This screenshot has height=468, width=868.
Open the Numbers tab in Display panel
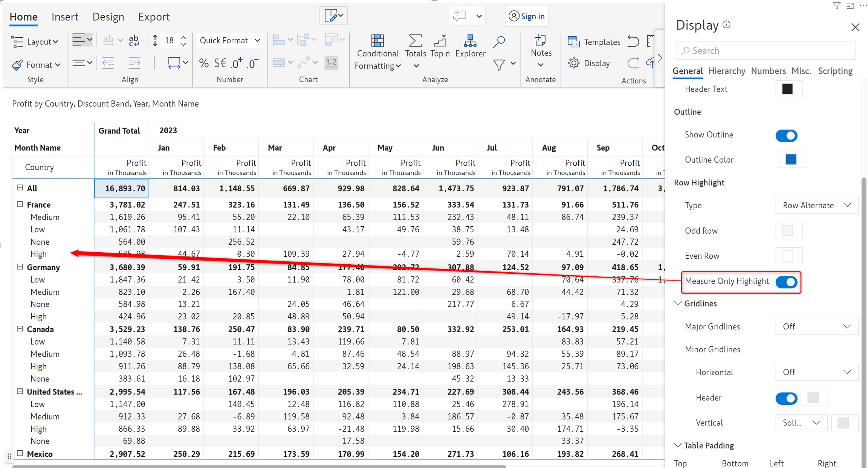coord(768,71)
